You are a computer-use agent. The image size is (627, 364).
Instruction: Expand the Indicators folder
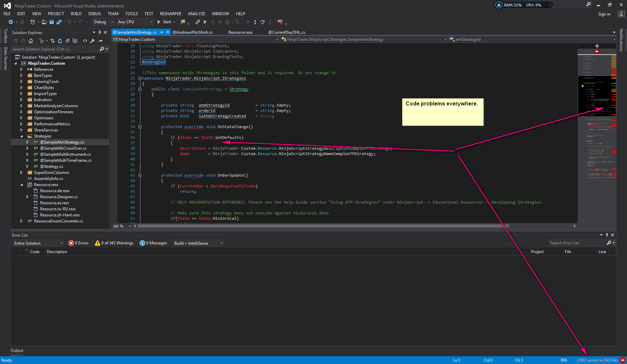(21, 100)
